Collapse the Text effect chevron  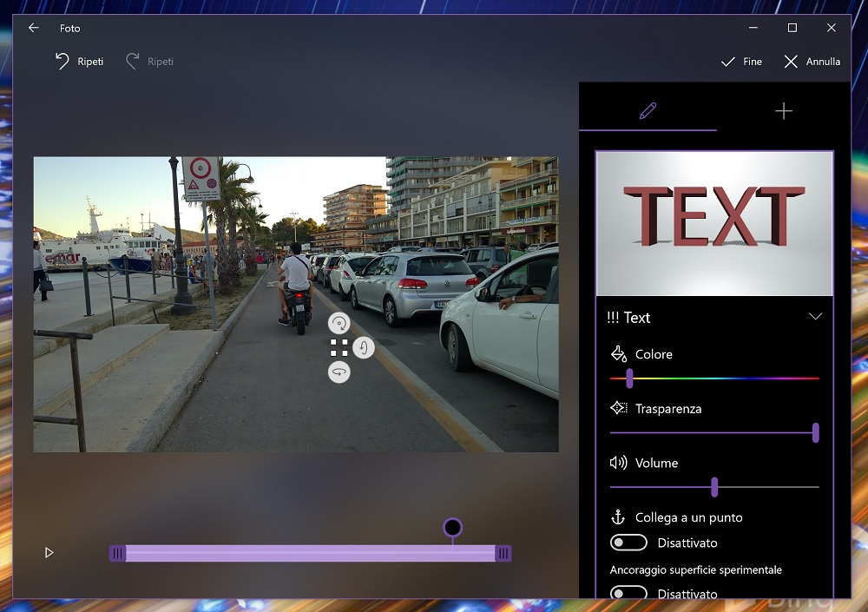(815, 317)
